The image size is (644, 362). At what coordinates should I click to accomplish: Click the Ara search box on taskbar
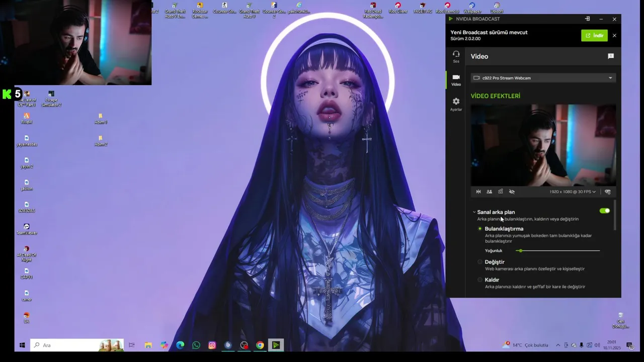(77, 345)
